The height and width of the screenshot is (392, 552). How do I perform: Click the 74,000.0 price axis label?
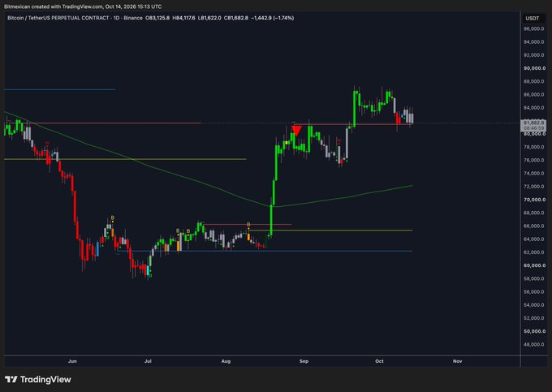point(533,173)
